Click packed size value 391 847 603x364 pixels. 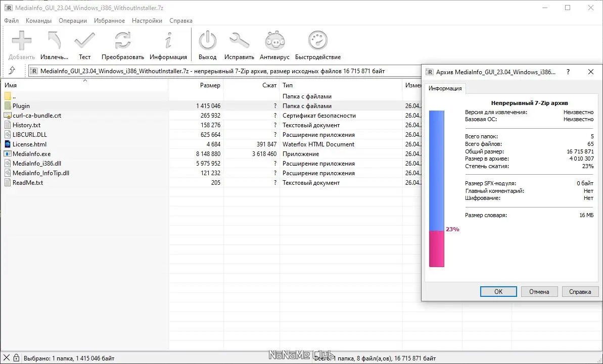[x=266, y=144]
